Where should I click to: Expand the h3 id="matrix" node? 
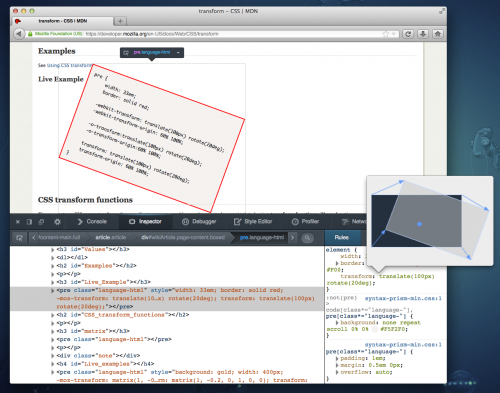click(52, 331)
